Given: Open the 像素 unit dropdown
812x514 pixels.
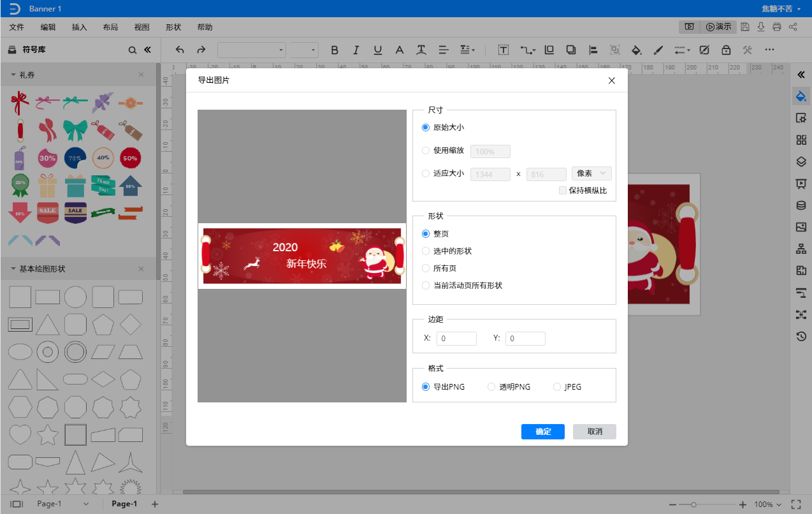Looking at the screenshot, I should (x=591, y=173).
